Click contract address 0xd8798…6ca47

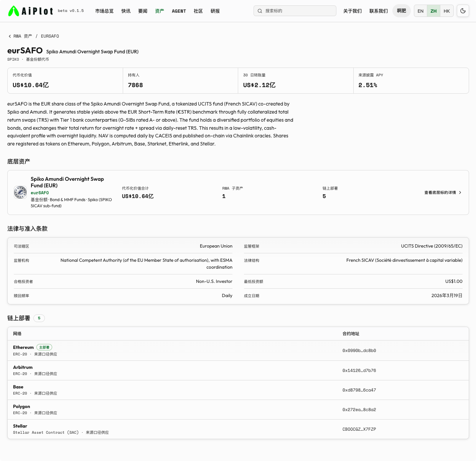pyautogui.click(x=359, y=390)
